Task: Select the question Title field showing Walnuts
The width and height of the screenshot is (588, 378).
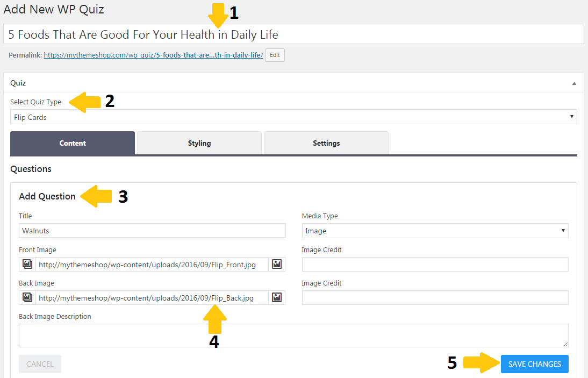Action: [152, 230]
